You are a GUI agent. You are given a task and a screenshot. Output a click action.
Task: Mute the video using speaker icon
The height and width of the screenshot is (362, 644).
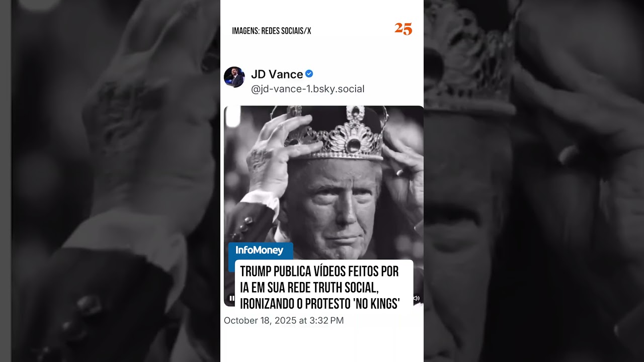coord(416,298)
